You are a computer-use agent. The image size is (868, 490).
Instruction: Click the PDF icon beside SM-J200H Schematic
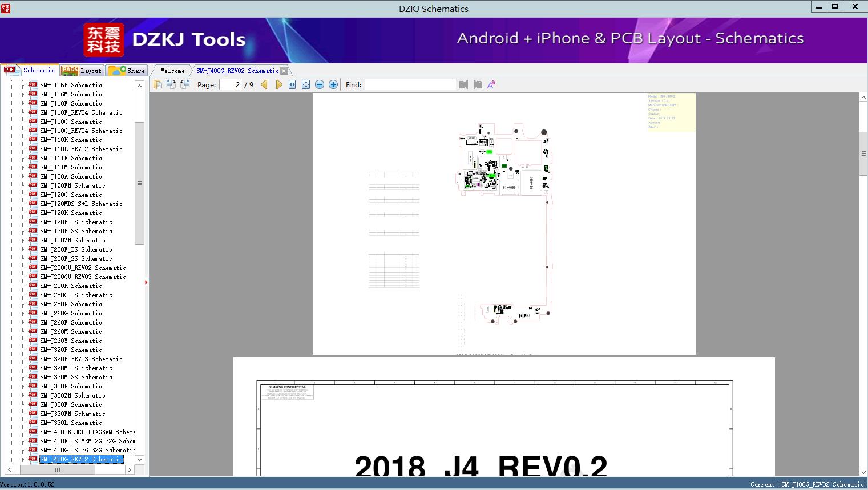[x=33, y=286]
